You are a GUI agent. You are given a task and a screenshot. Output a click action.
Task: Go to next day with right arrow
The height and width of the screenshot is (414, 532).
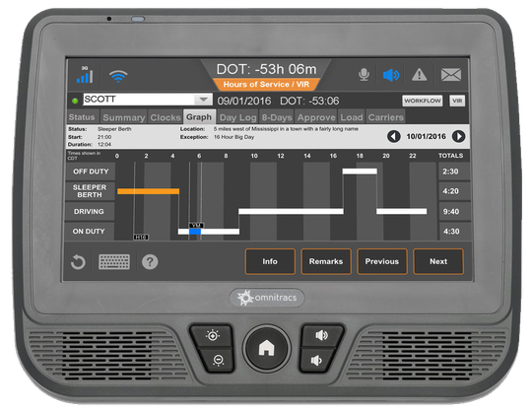pyautogui.click(x=458, y=136)
